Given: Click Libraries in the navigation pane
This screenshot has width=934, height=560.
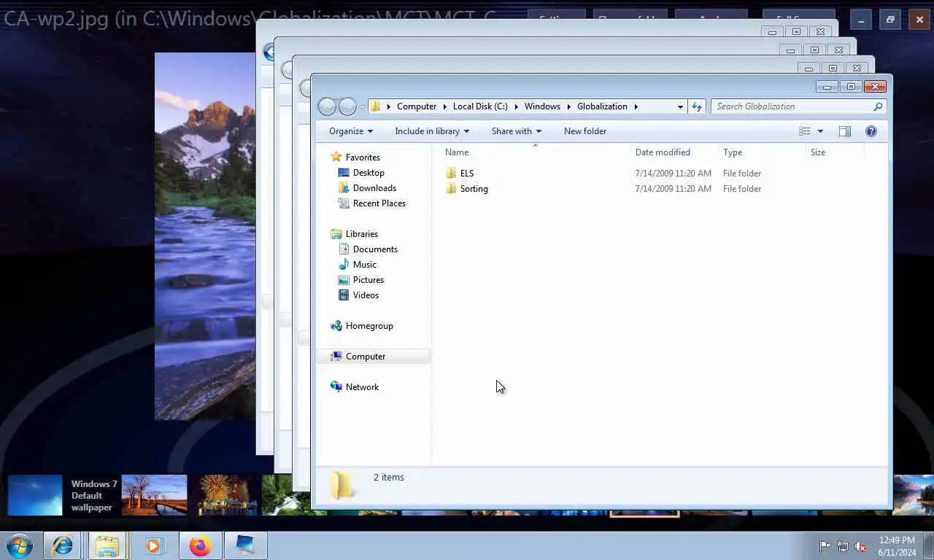Looking at the screenshot, I should coord(362,233).
